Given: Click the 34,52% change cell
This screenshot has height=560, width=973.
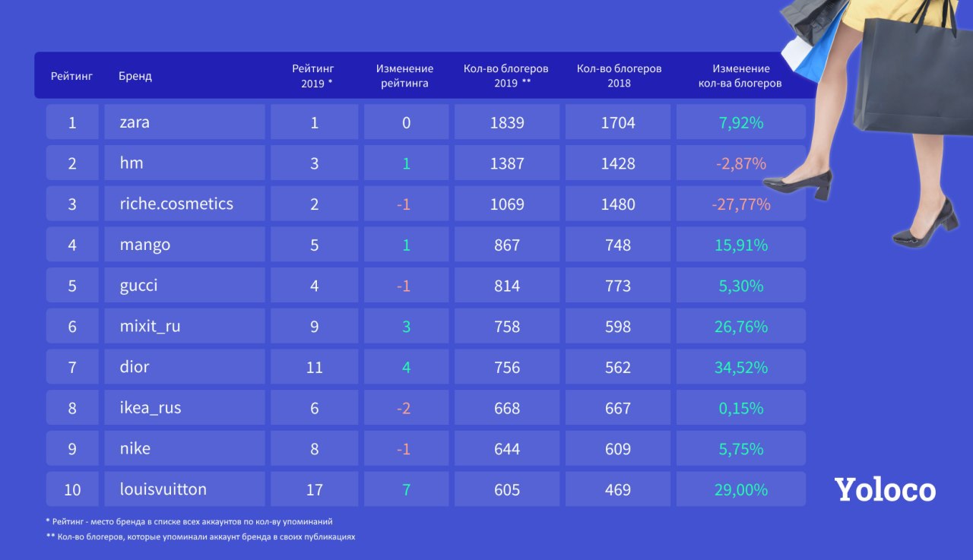Looking at the screenshot, I should click(741, 367).
